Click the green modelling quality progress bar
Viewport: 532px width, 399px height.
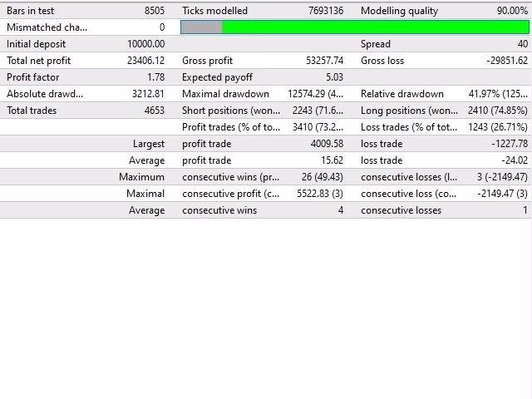tap(355, 27)
